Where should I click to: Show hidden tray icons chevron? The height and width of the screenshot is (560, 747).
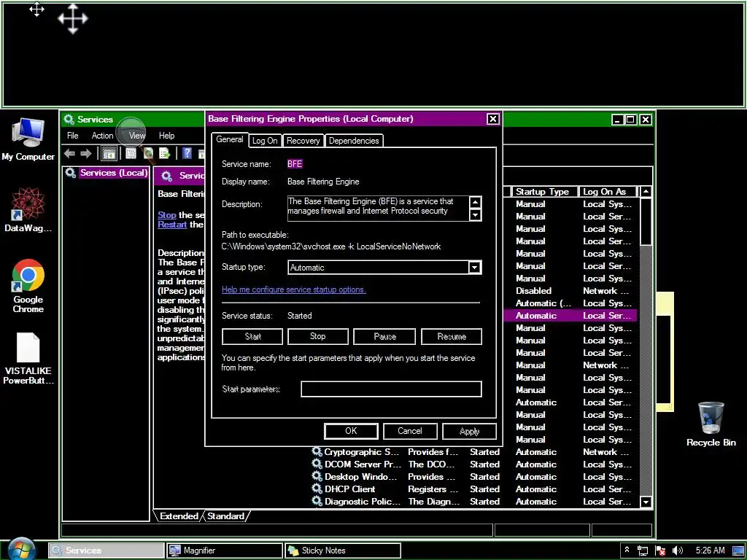coord(627,550)
